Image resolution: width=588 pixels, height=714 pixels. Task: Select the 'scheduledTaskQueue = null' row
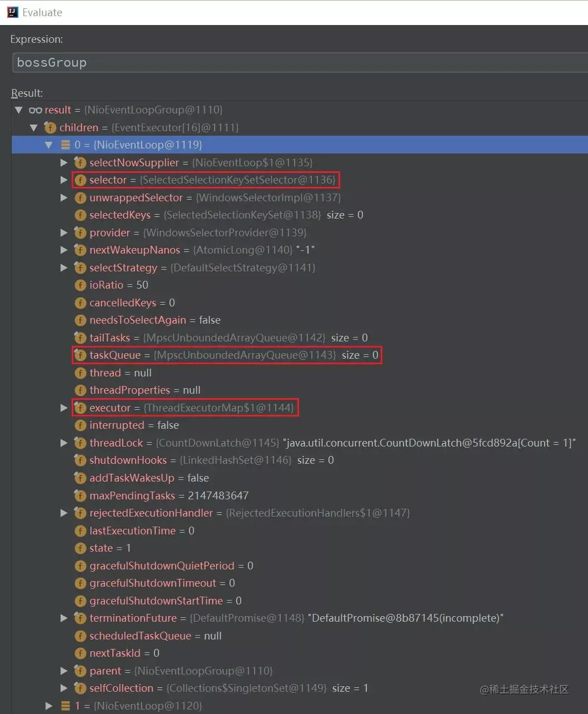156,636
